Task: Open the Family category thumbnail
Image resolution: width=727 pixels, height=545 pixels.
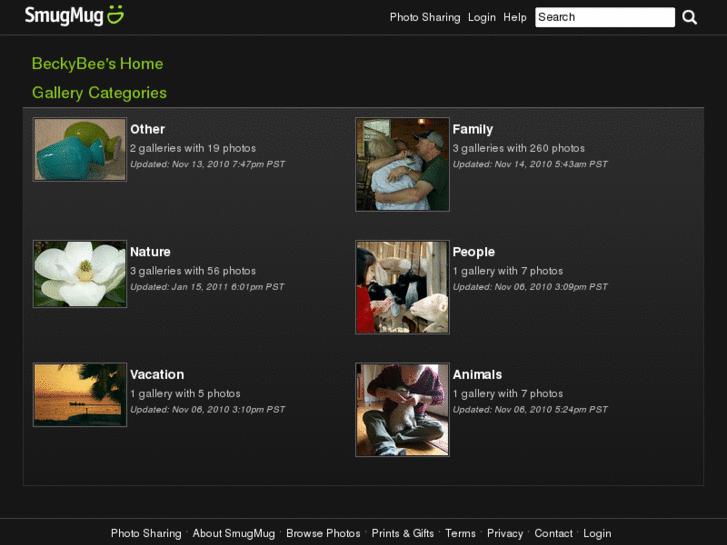Action: (402, 164)
